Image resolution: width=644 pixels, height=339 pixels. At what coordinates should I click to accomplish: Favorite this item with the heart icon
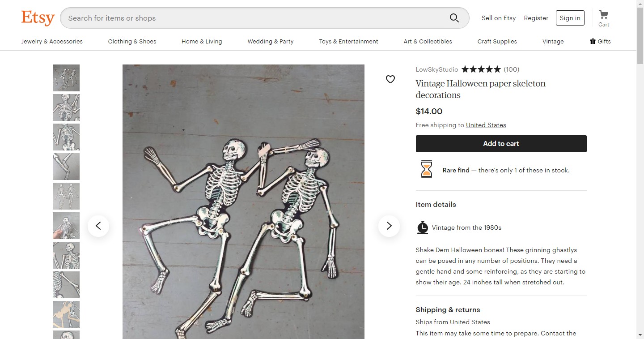(x=390, y=79)
